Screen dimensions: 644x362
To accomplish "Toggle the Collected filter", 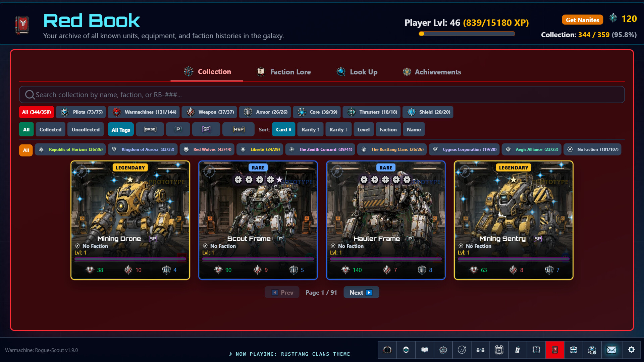I will (x=50, y=129).
